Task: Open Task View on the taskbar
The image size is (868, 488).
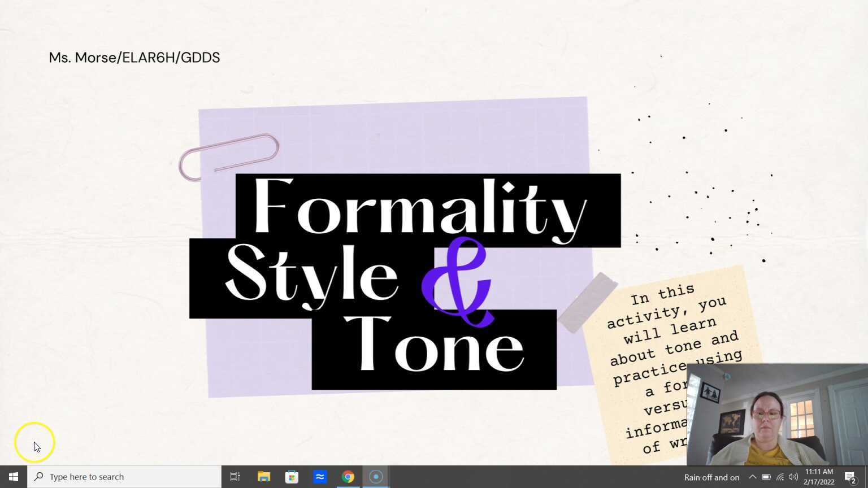Action: (235, 476)
